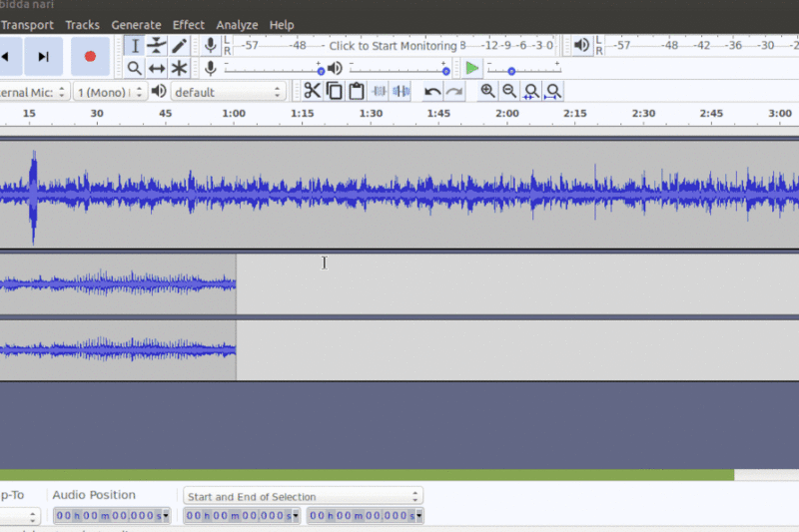The height and width of the screenshot is (532, 799).
Task: Select the Draw (pencil) tool
Action: pos(179,46)
